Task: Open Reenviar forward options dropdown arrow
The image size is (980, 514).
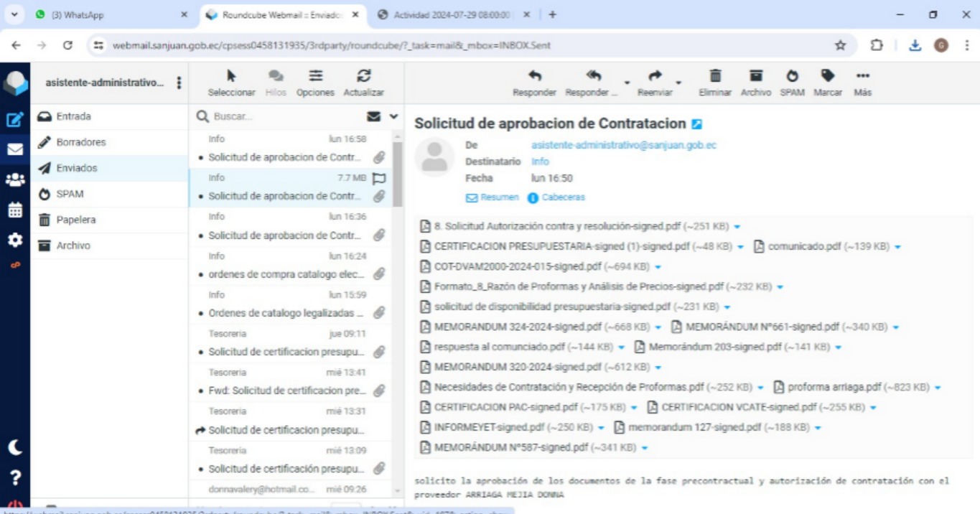Action: pyautogui.click(x=678, y=83)
